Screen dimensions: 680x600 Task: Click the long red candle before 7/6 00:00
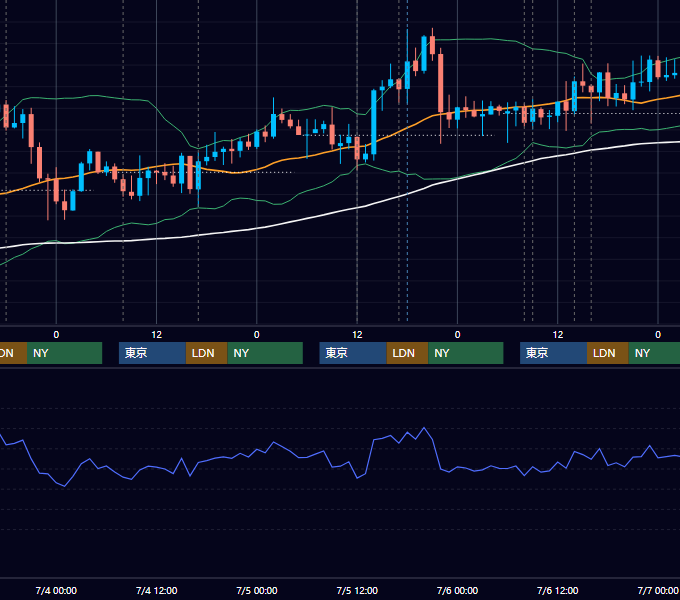441,83
